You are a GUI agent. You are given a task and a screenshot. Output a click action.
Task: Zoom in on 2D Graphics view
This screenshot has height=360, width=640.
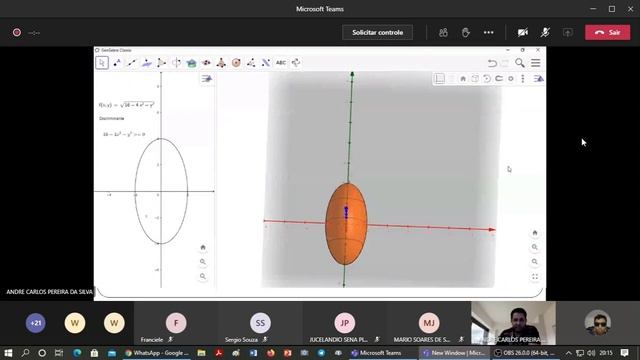(203, 262)
